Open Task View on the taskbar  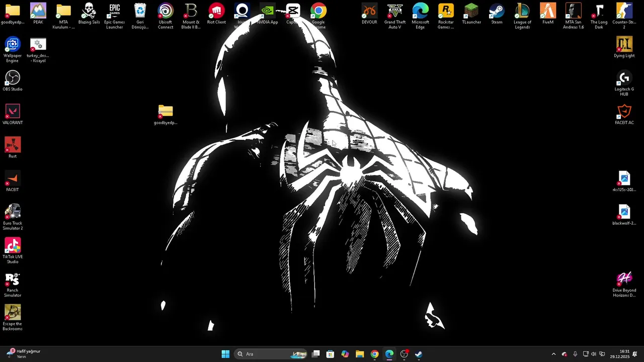point(315,354)
